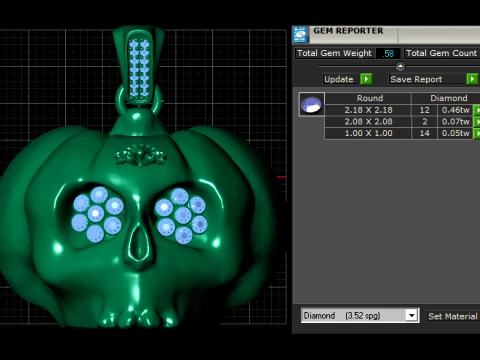The image size is (480, 360).
Task: Select the 1.00 X 1.00 size cell
Action: click(x=368, y=133)
